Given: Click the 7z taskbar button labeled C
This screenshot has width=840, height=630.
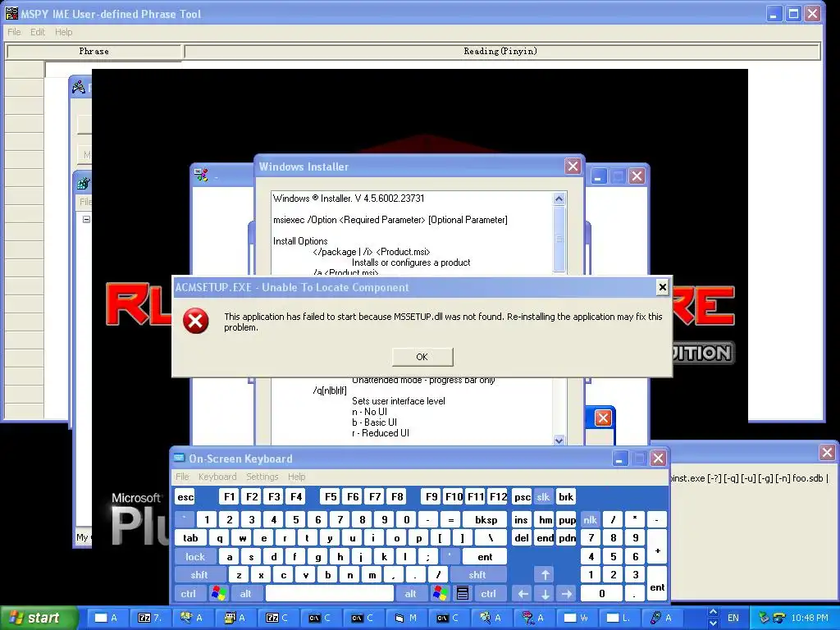Looking at the screenshot, I should [277, 618].
